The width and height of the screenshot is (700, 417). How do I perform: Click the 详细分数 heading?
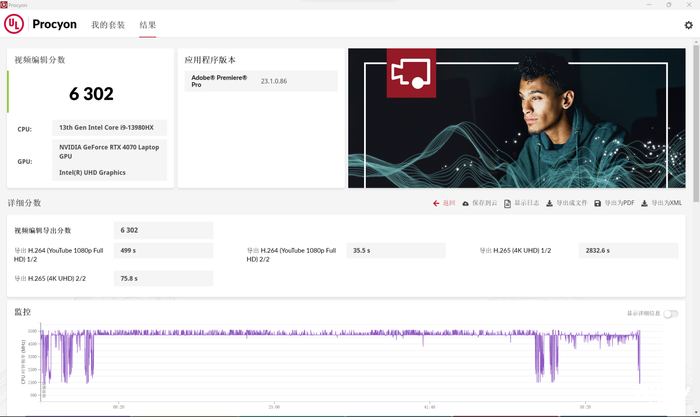(24, 203)
